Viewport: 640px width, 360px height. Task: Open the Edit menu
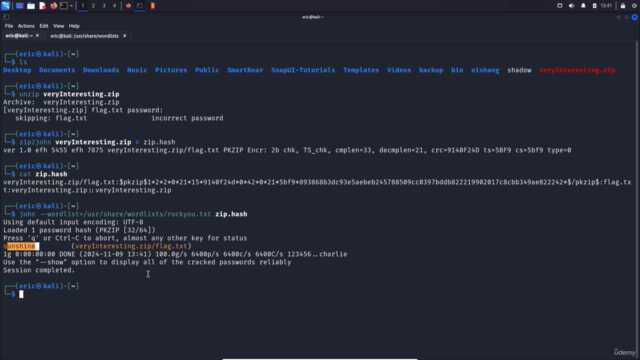(44, 26)
